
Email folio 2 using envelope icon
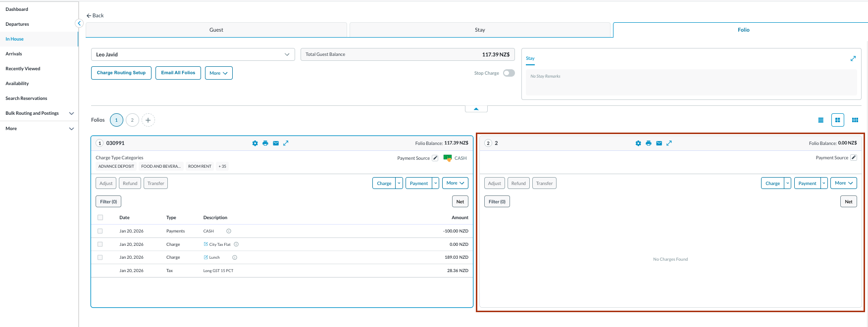coord(659,143)
